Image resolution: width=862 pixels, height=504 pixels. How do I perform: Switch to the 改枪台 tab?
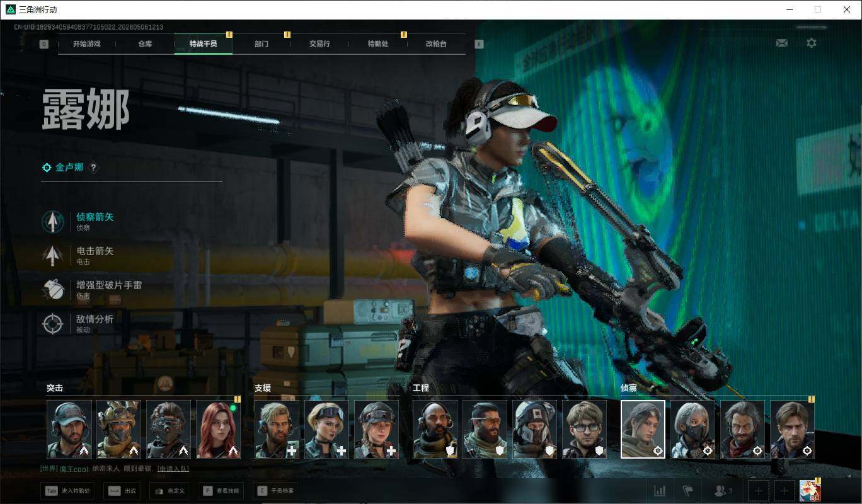[x=436, y=44]
